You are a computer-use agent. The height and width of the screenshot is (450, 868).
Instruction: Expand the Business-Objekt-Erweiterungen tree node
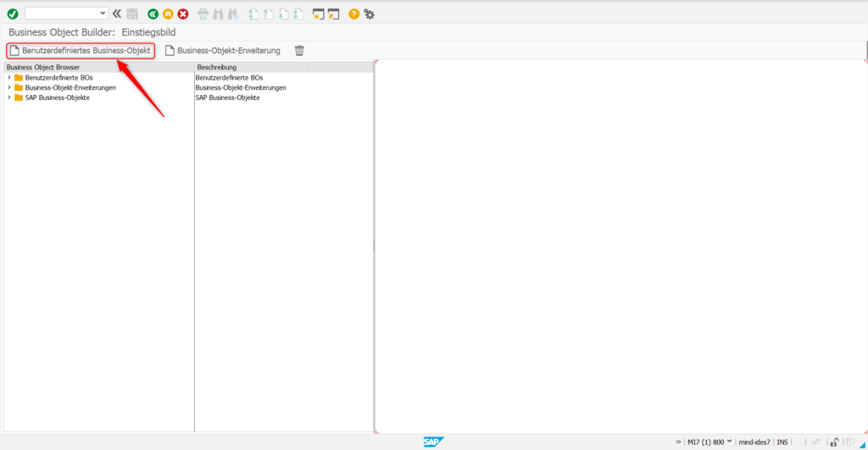[9, 87]
